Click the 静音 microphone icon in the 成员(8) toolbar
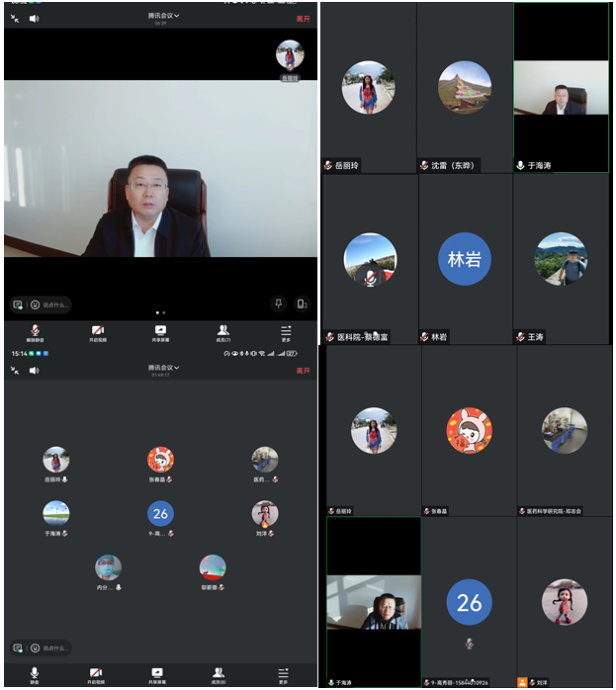 point(35,672)
